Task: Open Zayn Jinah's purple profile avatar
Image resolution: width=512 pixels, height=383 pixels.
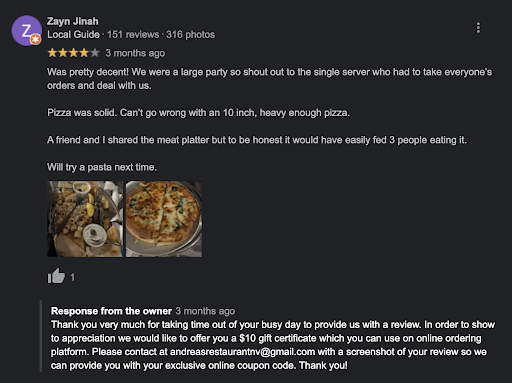Action: click(x=26, y=30)
